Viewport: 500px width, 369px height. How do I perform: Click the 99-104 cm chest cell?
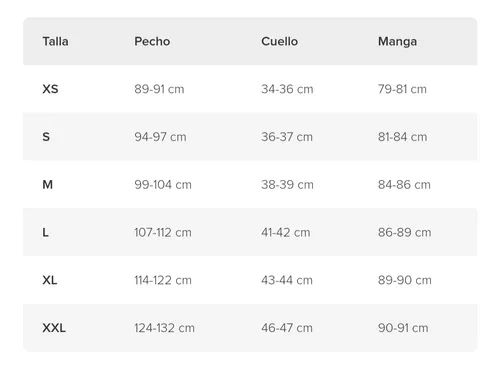pos(163,184)
